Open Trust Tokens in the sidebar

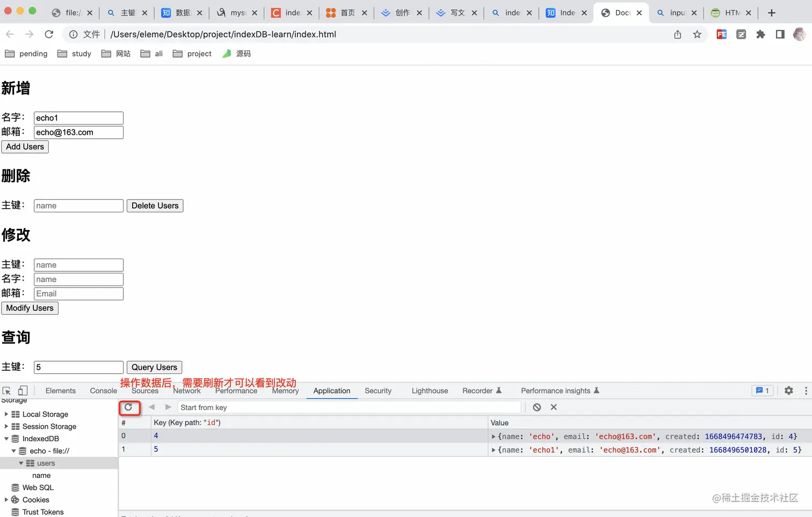coord(43,512)
